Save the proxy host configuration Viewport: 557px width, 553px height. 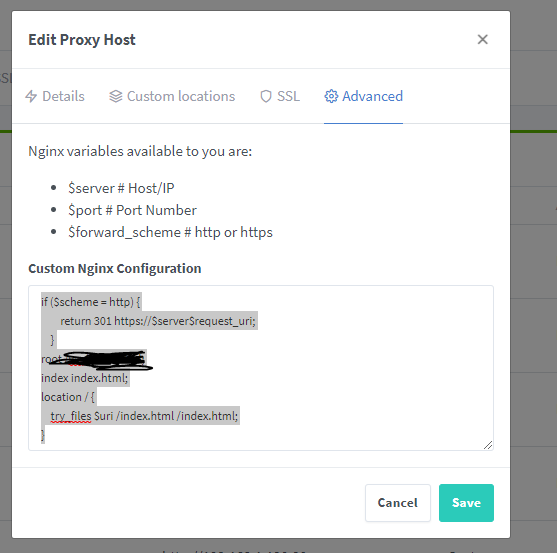(x=466, y=503)
